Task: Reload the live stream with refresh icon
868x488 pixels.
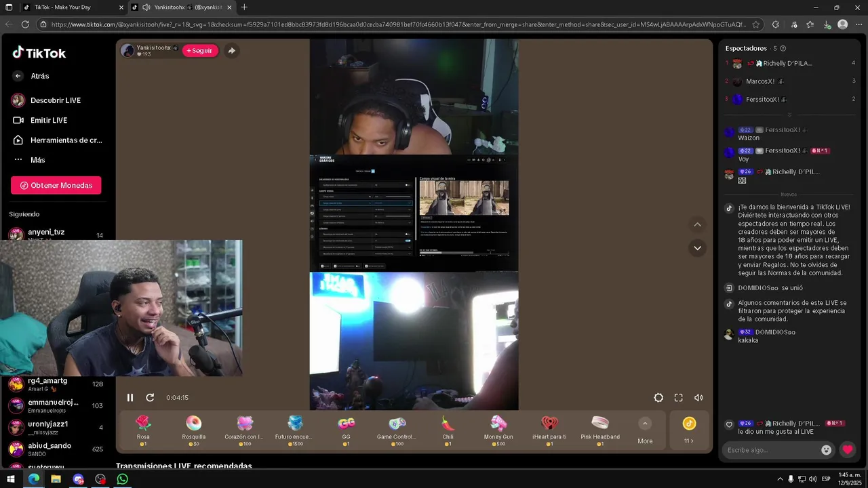Action: pyautogui.click(x=150, y=398)
